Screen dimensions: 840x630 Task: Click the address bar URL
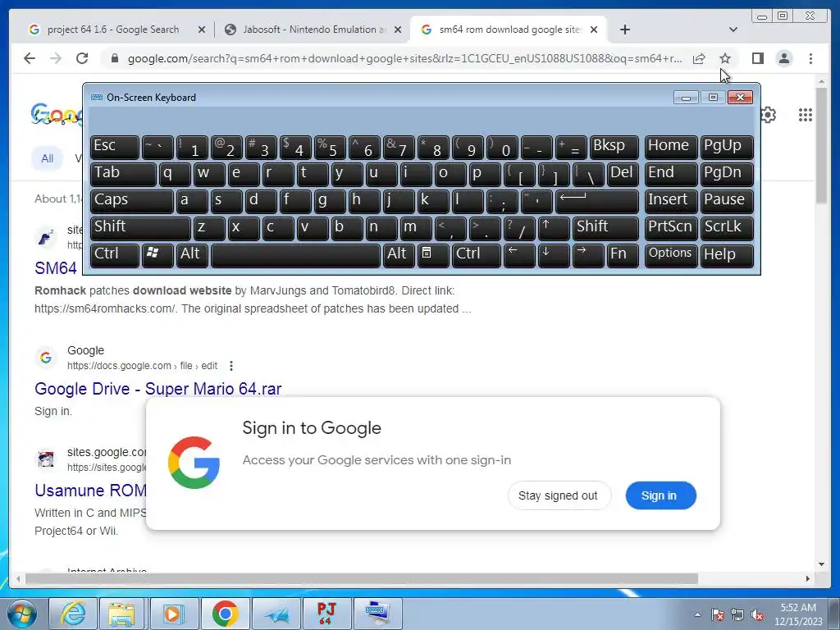(x=404, y=58)
